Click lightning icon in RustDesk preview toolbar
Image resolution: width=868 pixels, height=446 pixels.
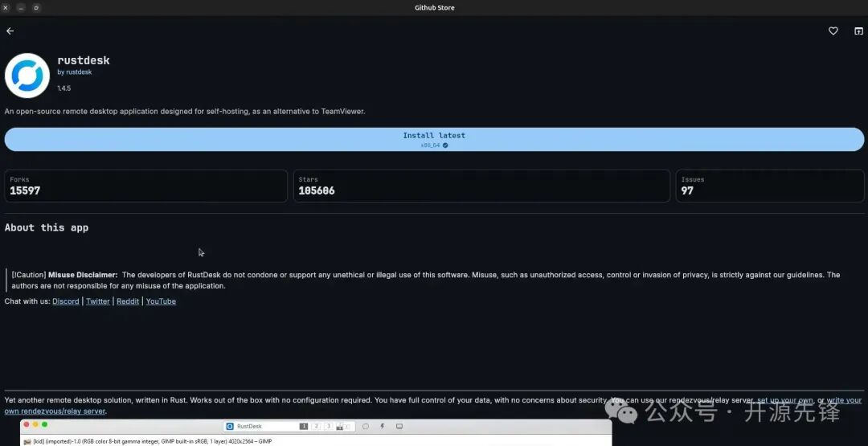pyautogui.click(x=382, y=426)
